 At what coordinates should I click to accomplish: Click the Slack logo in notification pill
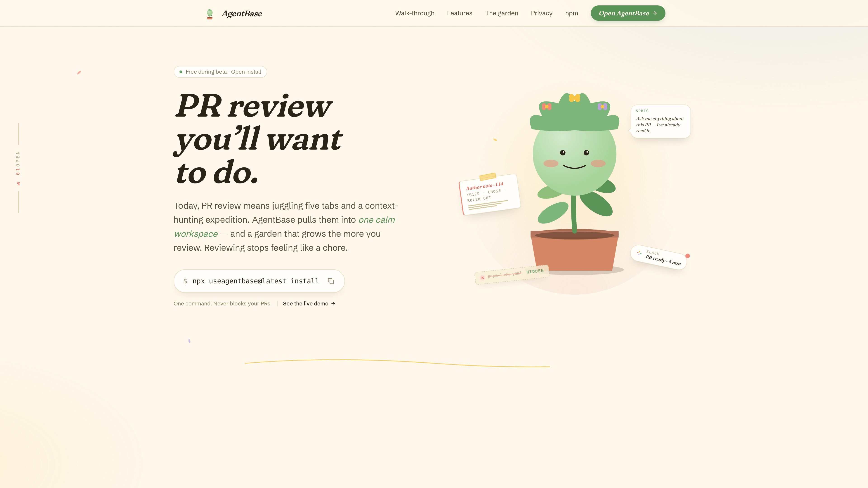tap(639, 253)
